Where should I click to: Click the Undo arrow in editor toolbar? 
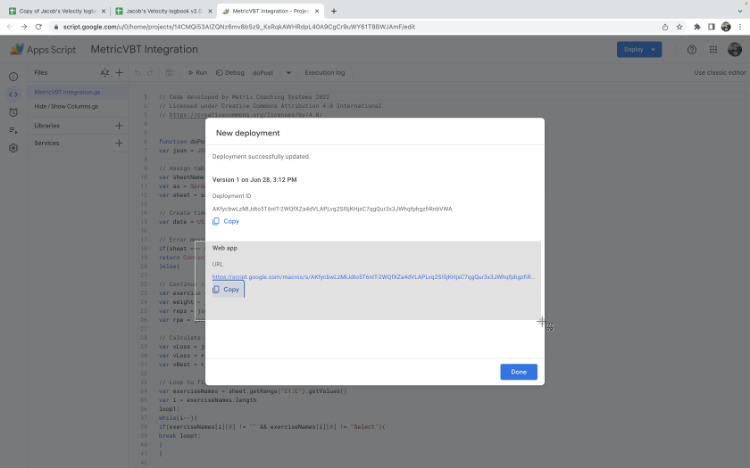pyautogui.click(x=137, y=73)
